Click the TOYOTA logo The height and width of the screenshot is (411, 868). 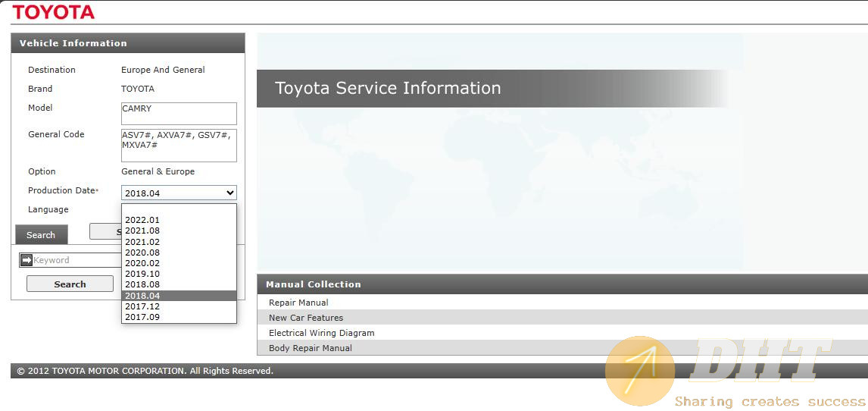(53, 11)
